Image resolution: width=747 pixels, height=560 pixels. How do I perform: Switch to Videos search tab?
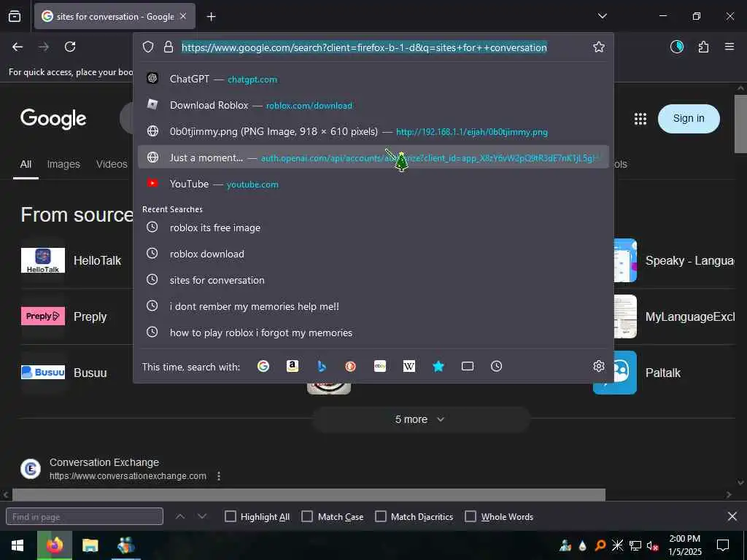[112, 164]
